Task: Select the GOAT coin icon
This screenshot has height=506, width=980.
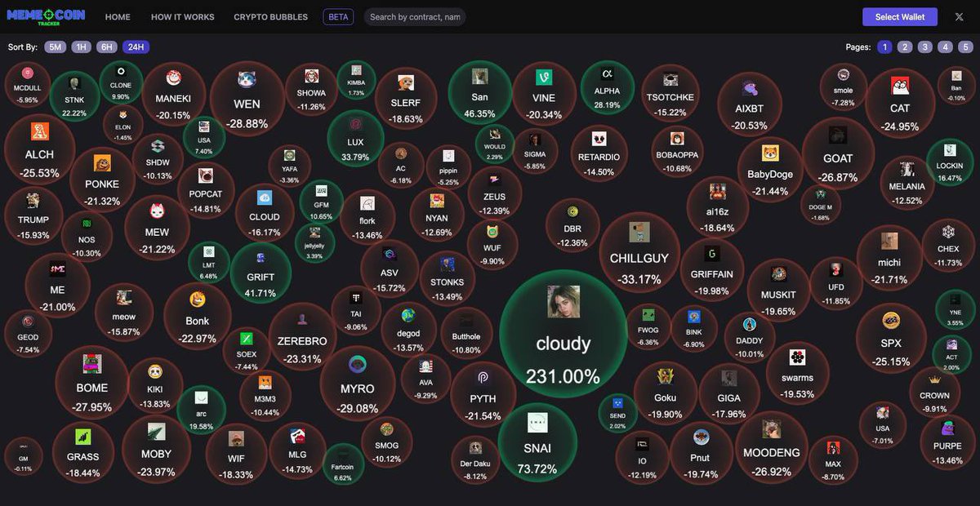Action: point(838,135)
